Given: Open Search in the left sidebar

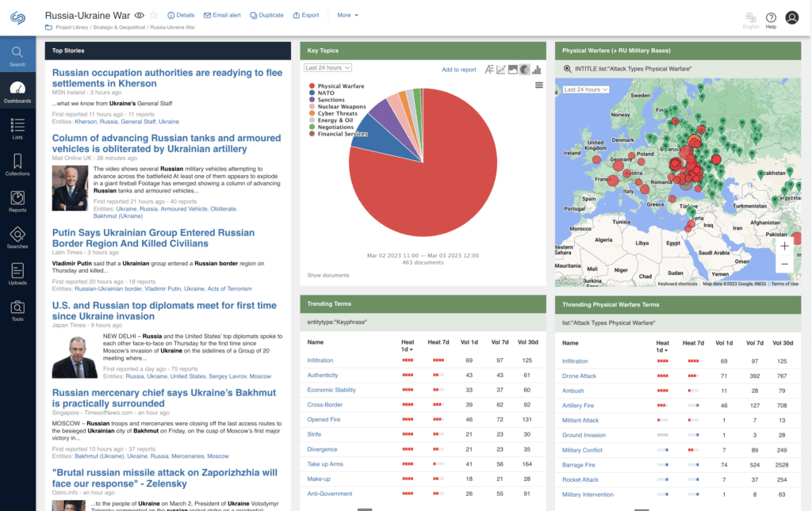Looking at the screenshot, I should click(17, 55).
